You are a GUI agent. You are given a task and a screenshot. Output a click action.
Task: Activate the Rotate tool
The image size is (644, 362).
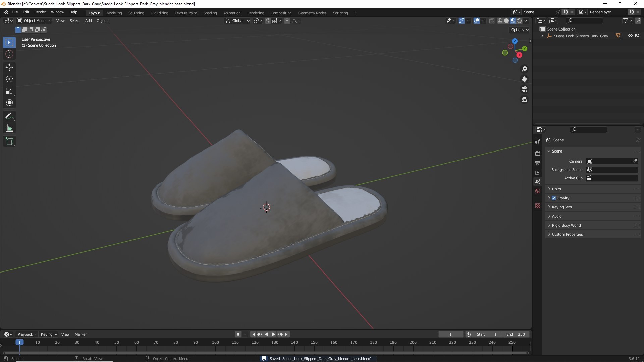(x=9, y=79)
